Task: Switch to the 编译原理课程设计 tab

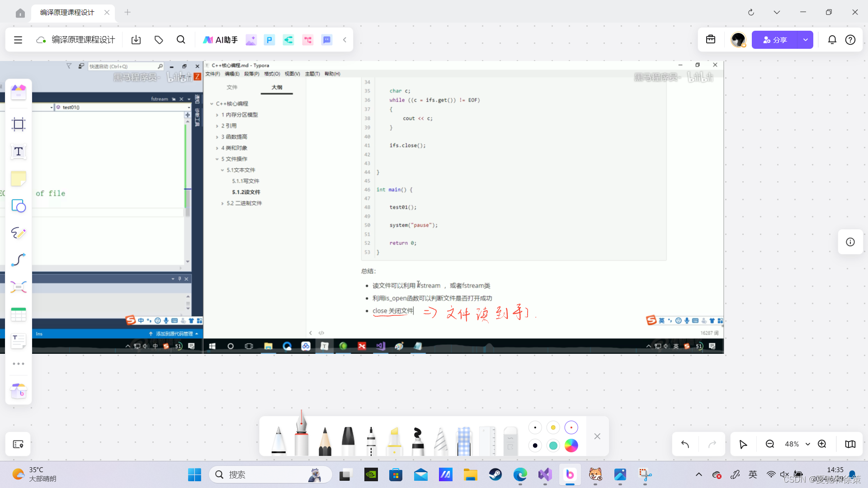Action: (68, 12)
